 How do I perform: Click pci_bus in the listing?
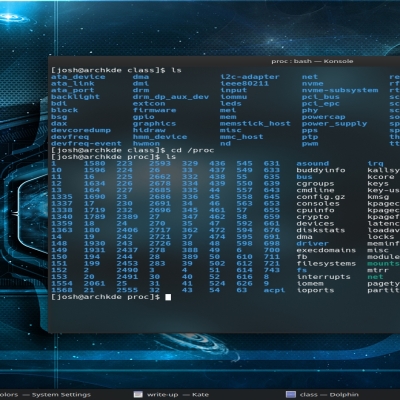point(321,97)
